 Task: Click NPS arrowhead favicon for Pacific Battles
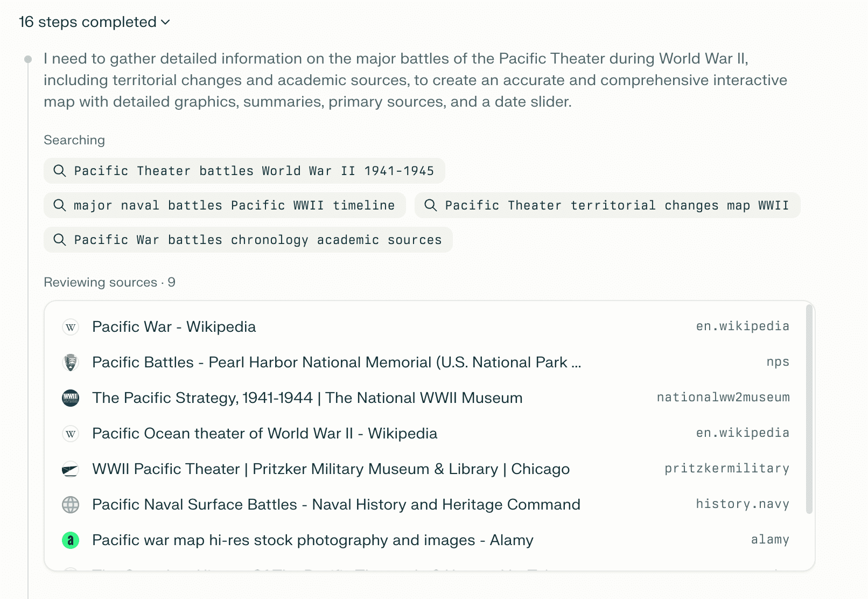click(71, 363)
